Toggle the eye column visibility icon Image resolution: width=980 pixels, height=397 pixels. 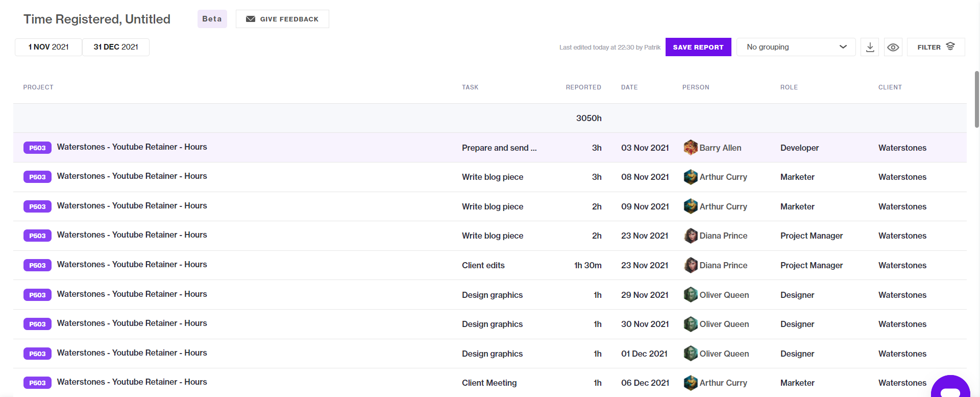tap(893, 47)
